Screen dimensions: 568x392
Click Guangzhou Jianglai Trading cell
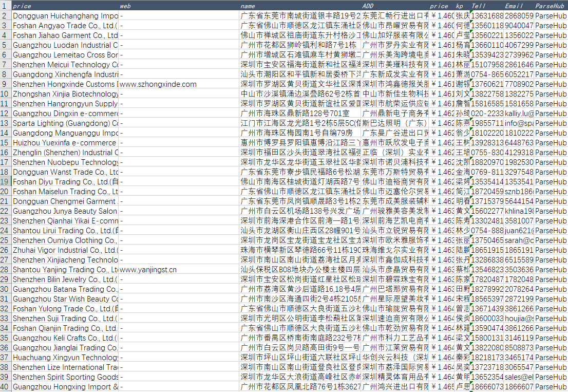tap(65, 348)
